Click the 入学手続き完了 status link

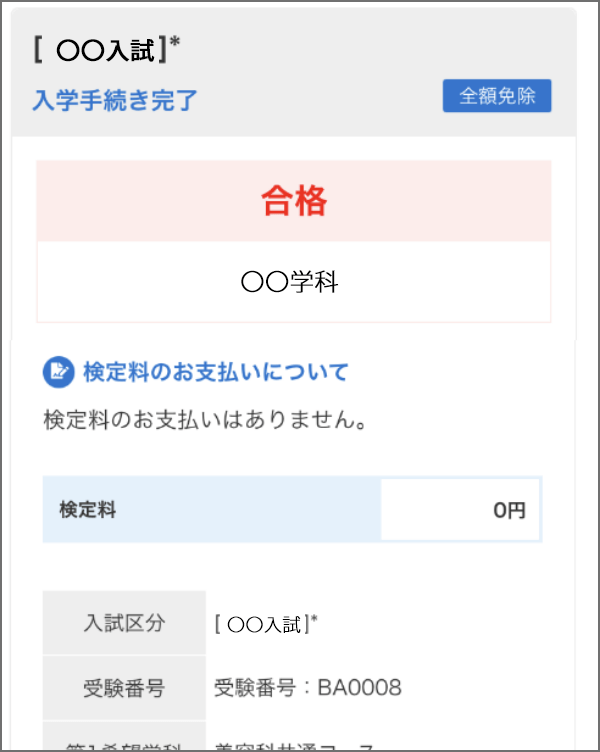(115, 100)
